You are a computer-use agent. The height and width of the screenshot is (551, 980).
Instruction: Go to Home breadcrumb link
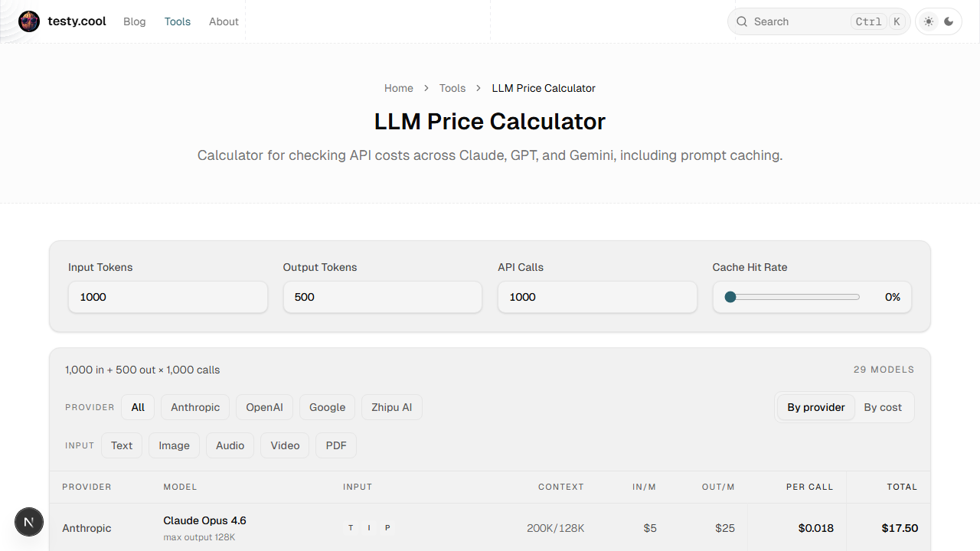(398, 88)
